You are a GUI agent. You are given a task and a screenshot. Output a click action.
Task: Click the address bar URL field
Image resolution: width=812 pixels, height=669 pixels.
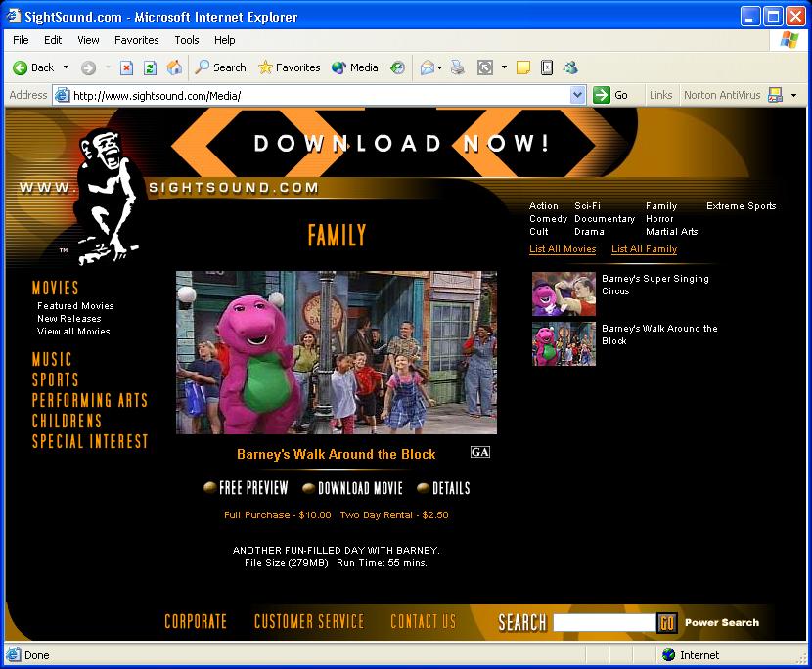320,95
